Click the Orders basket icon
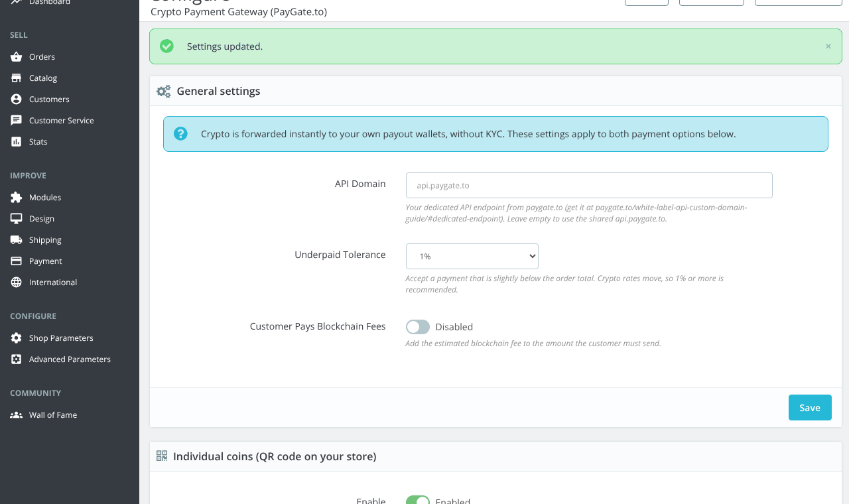The width and height of the screenshot is (849, 504). 17,57
